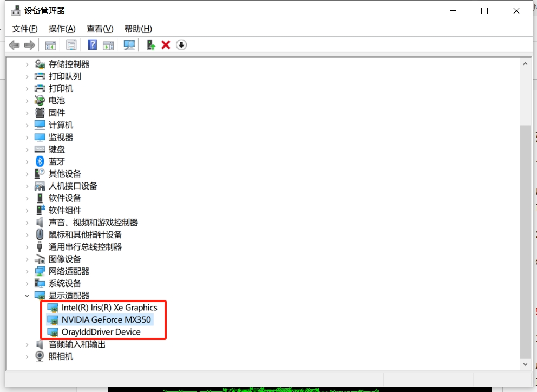The height and width of the screenshot is (392, 537).
Task: Expand the 打印机 category
Action: click(27, 88)
